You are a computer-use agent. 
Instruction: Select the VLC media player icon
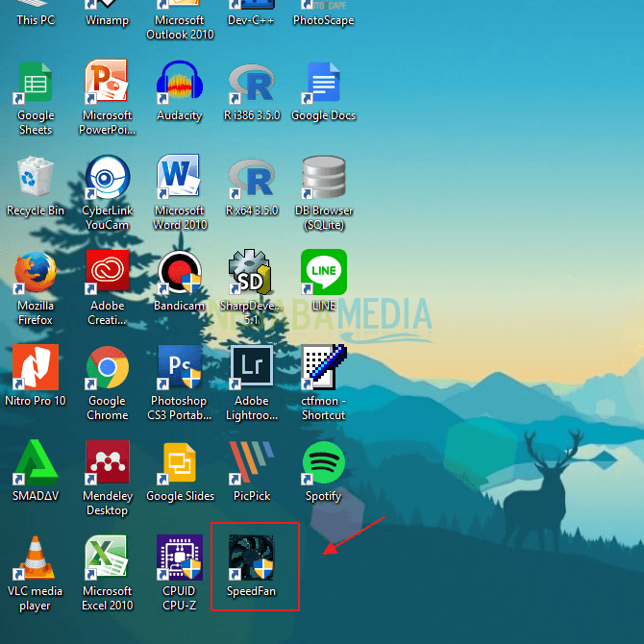[x=36, y=557]
